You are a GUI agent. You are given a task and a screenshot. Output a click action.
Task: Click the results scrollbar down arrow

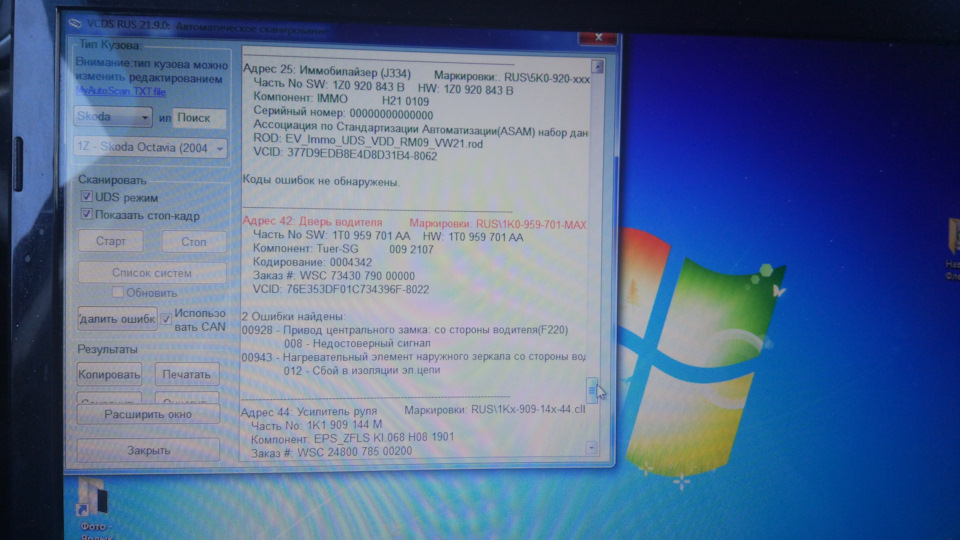591,448
